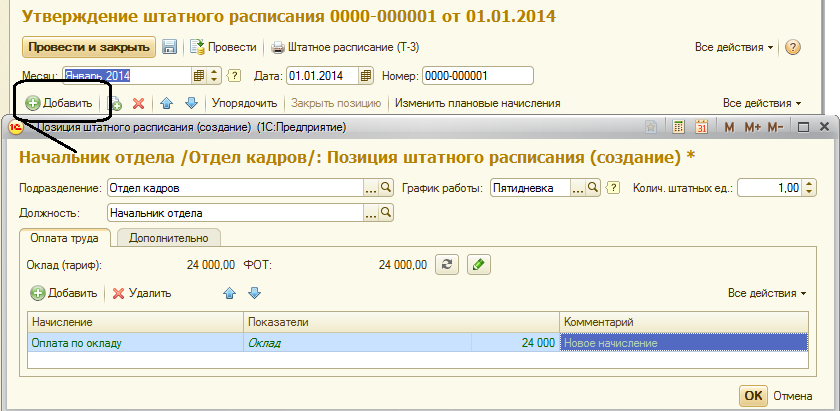Click 'Удалить' in accruals toolbar
The height and width of the screenshot is (411, 840).
coord(142,293)
